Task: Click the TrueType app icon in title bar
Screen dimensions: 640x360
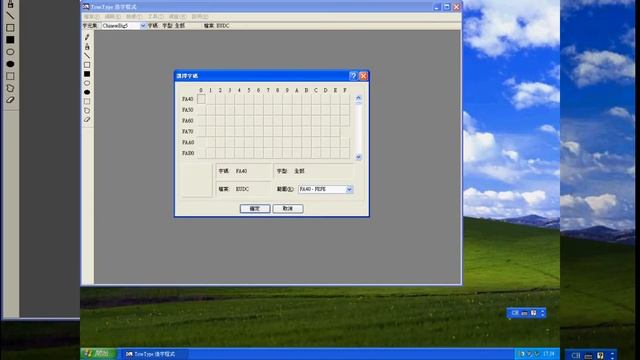Action: [x=86, y=7]
